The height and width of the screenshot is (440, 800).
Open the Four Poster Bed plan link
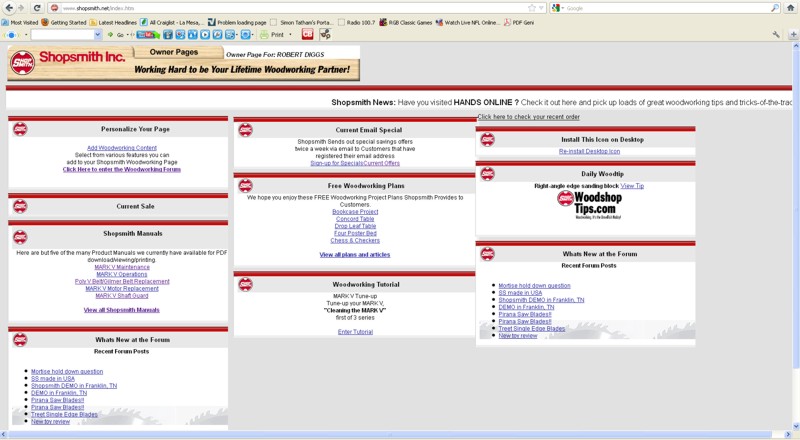point(355,233)
